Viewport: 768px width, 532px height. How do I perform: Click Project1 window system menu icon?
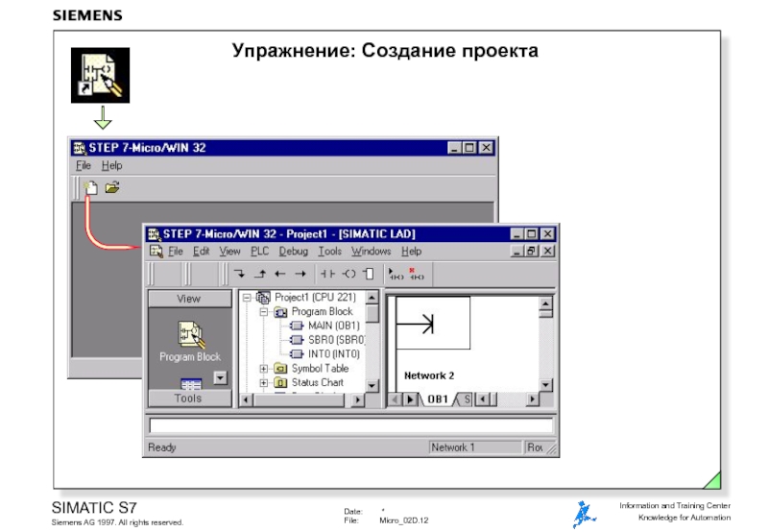coord(155,234)
